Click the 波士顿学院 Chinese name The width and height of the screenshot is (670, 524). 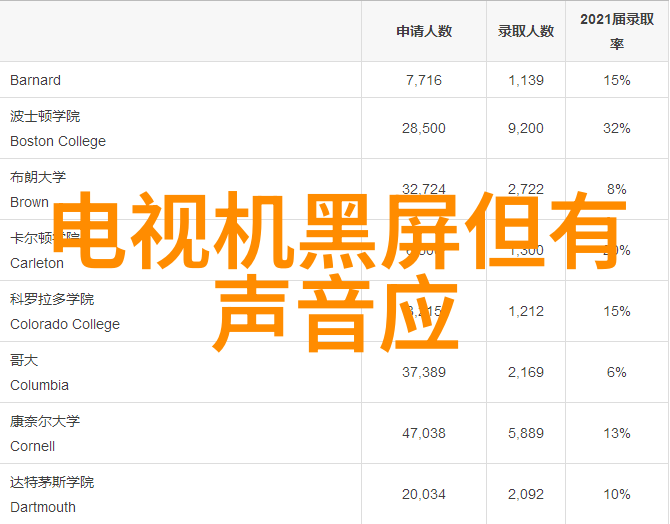click(45, 116)
